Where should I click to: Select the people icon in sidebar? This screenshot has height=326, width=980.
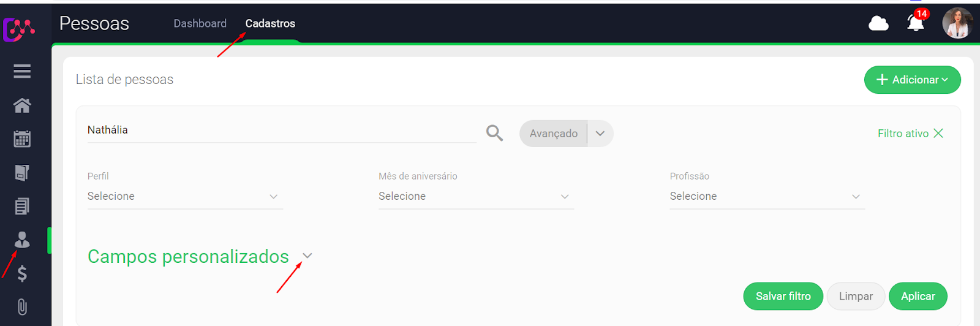22,240
